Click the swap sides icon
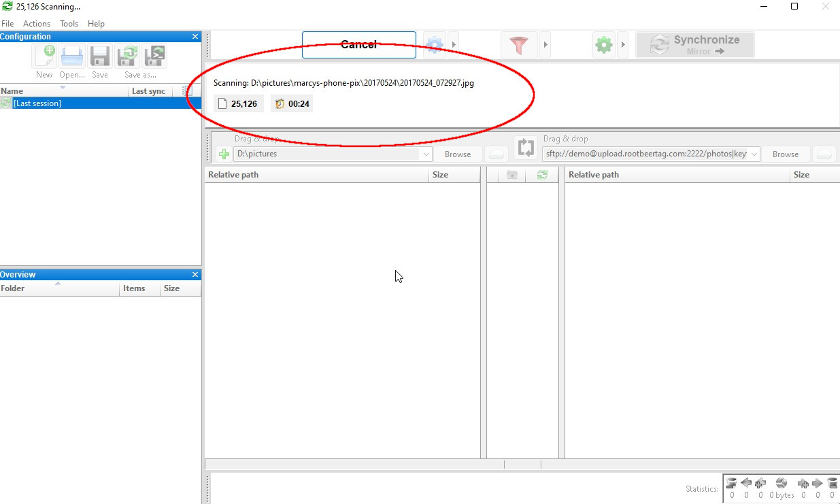Viewport: 840px width, 504px height. (526, 148)
